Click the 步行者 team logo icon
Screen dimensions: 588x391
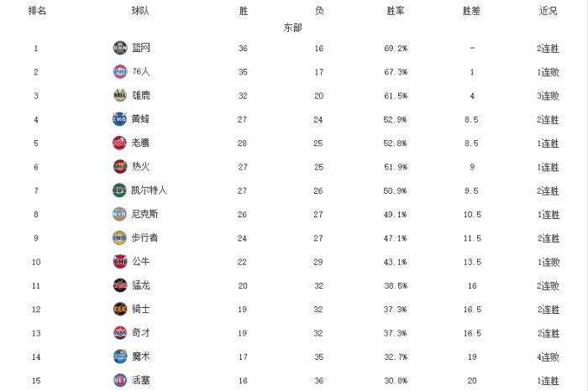click(x=119, y=238)
